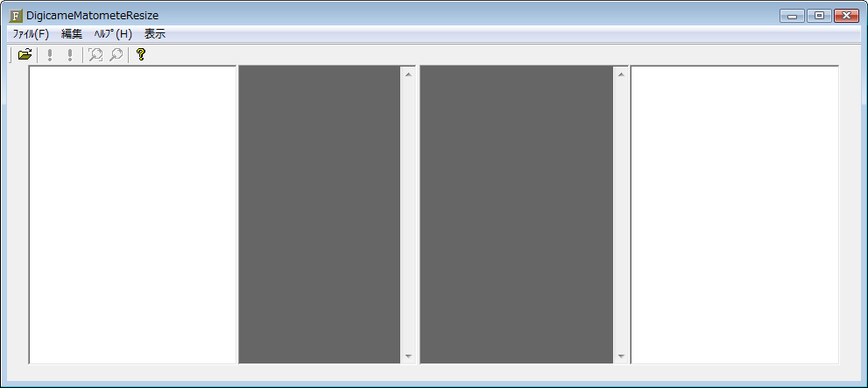Open a file with the folder icon
This screenshot has width=868, height=388.
[x=25, y=55]
